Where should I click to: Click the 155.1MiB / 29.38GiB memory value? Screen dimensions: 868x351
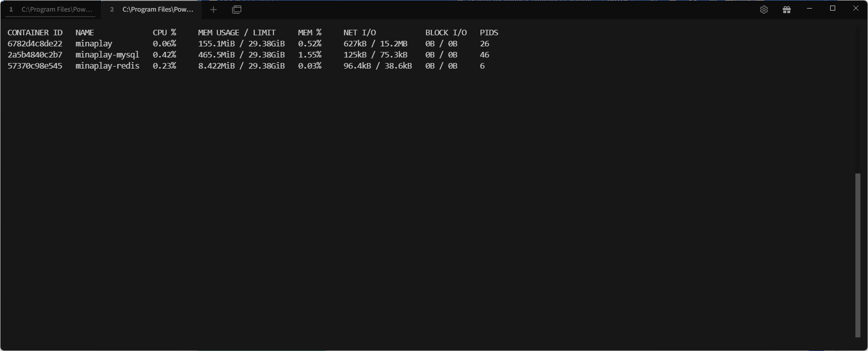pos(241,44)
